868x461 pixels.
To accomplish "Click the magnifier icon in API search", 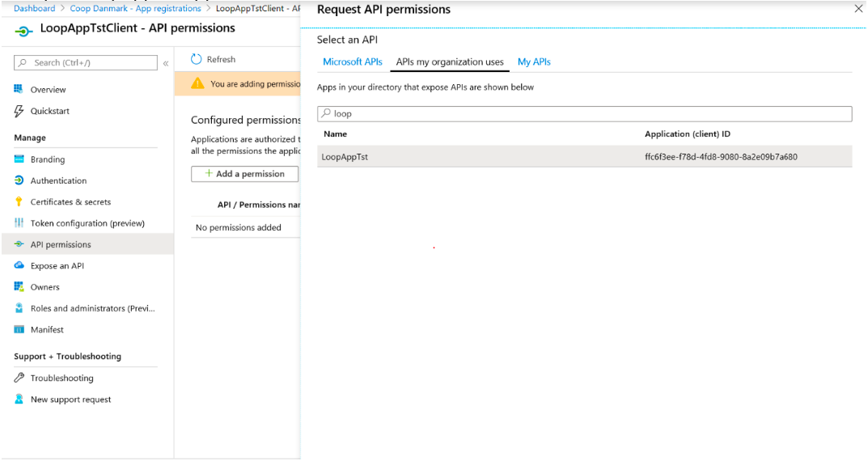I will pyautogui.click(x=326, y=113).
